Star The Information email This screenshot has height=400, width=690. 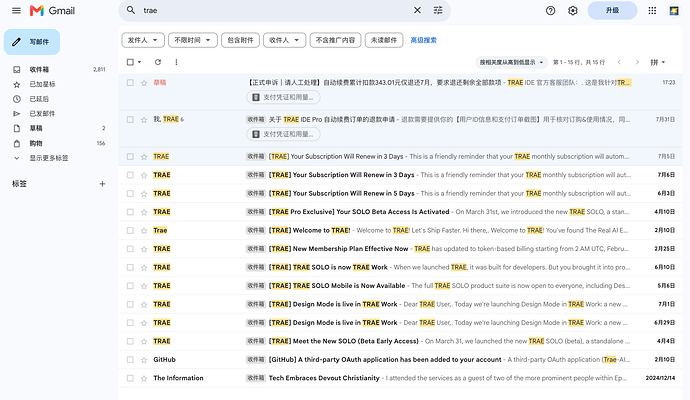144,378
